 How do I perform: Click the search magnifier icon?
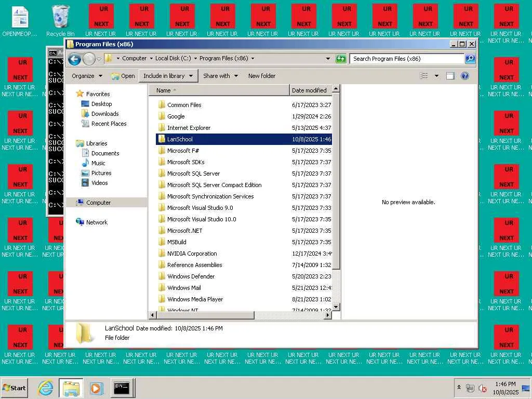pyautogui.click(x=470, y=59)
